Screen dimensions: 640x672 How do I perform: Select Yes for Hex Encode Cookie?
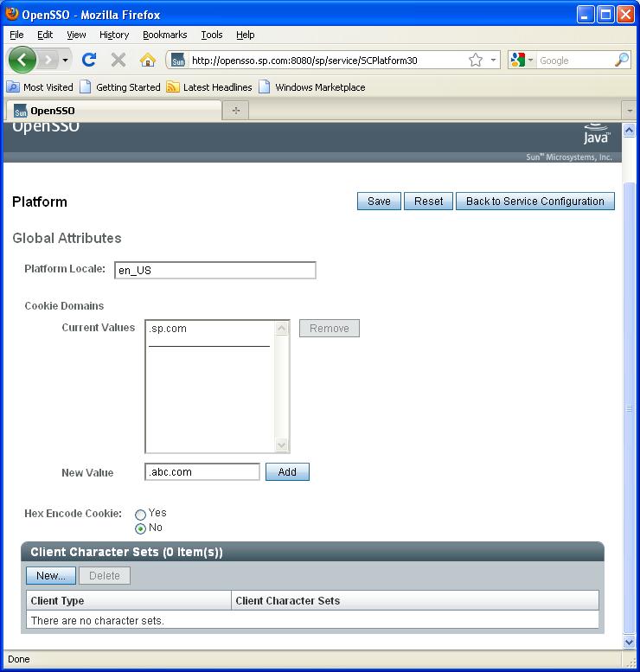coord(141,515)
